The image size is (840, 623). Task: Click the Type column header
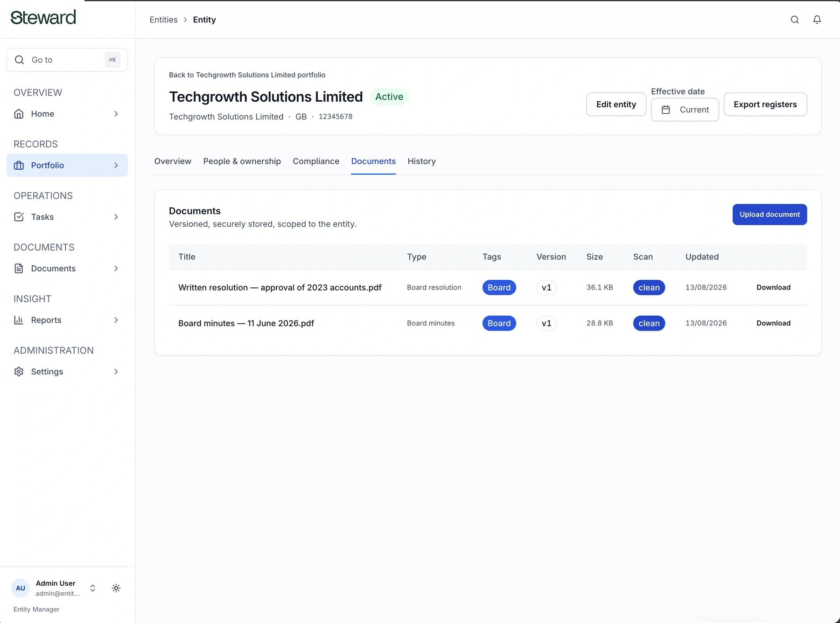point(417,257)
